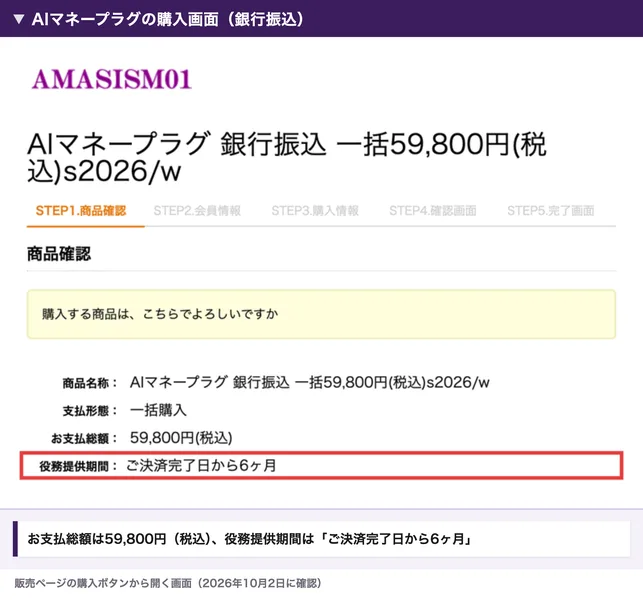Select the STEP4.確認画面 tab
This screenshot has width=643, height=600.
tap(433, 211)
